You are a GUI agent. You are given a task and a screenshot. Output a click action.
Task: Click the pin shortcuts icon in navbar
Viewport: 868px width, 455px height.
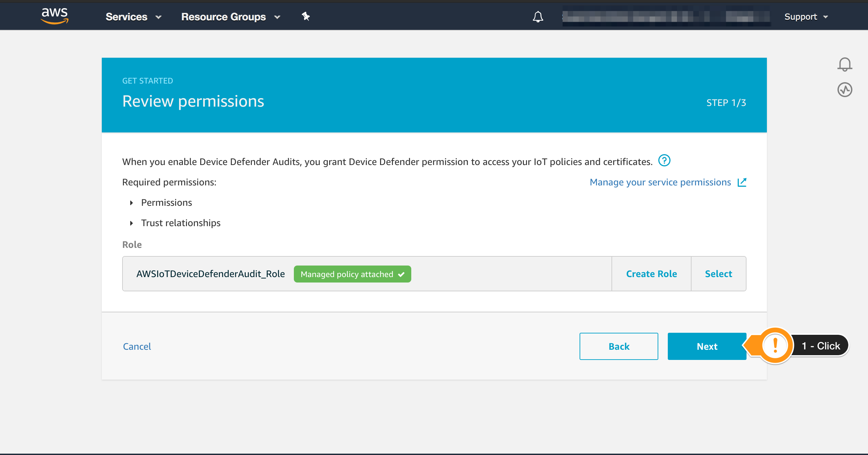[x=306, y=16]
